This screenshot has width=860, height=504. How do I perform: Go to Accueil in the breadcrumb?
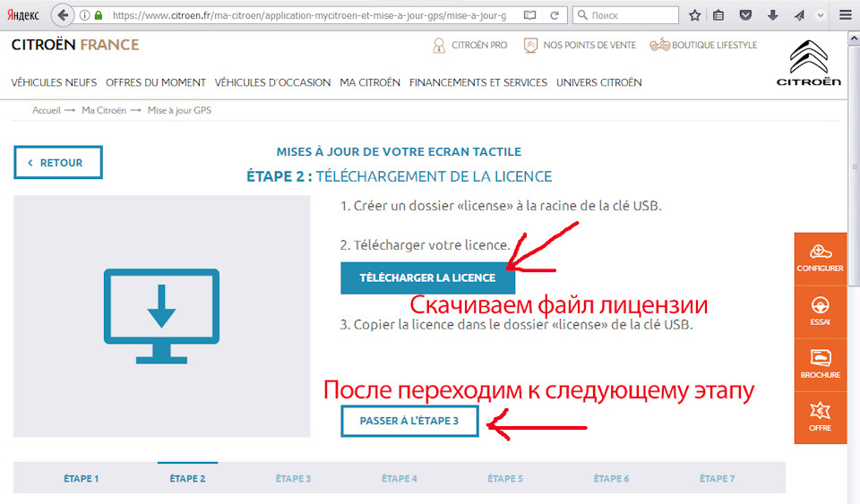click(x=47, y=110)
